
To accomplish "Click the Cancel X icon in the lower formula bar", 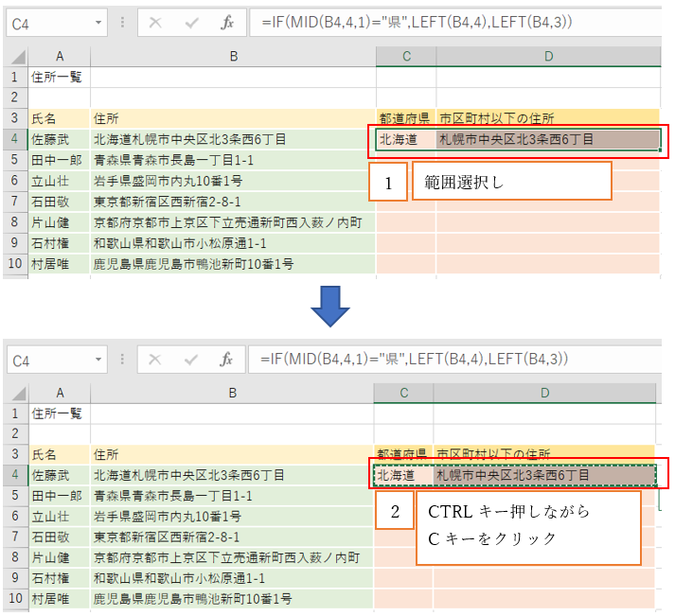I will (x=156, y=360).
